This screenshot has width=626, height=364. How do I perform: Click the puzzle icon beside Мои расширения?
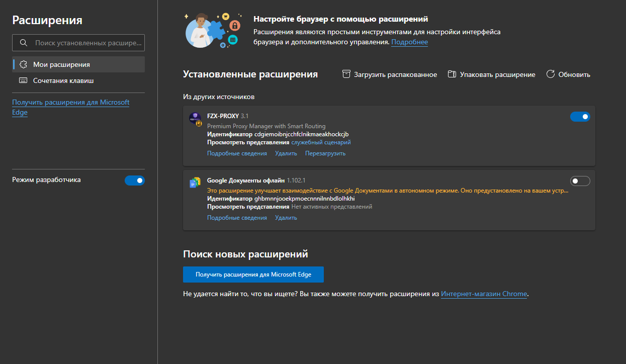coord(23,64)
